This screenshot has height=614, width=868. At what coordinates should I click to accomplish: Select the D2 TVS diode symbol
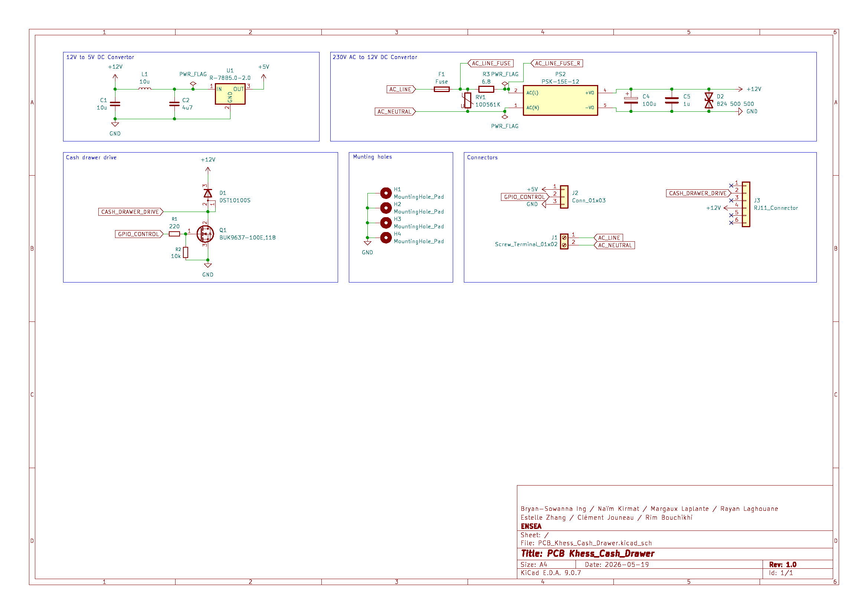pos(709,100)
